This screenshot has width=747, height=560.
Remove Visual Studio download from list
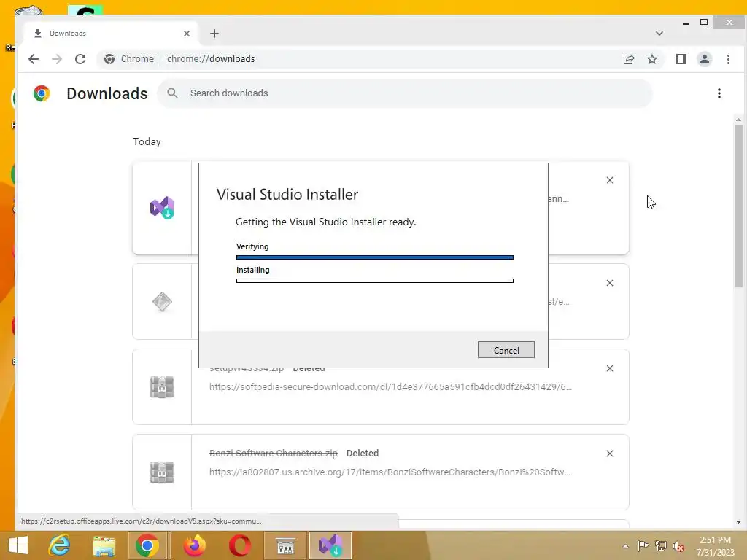[x=610, y=180]
